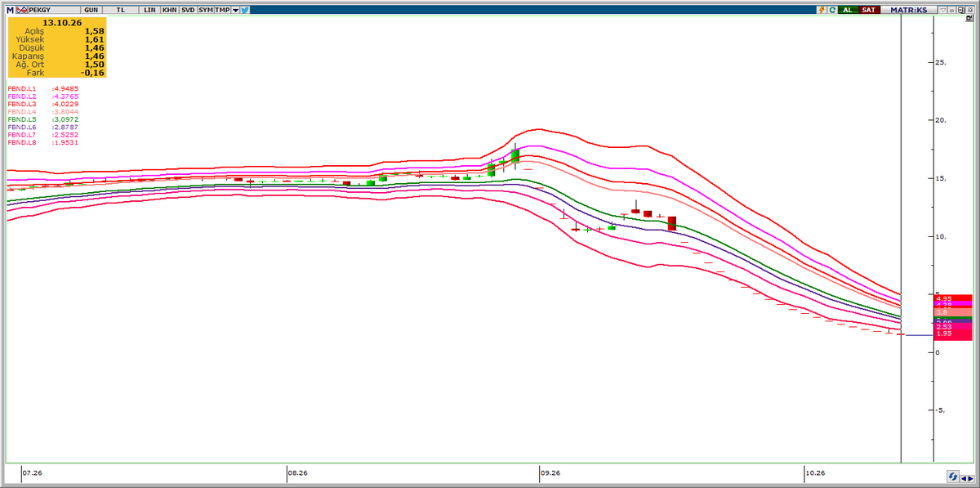Click the TL currency button
The width and height of the screenshot is (980, 488).
coord(120,10)
